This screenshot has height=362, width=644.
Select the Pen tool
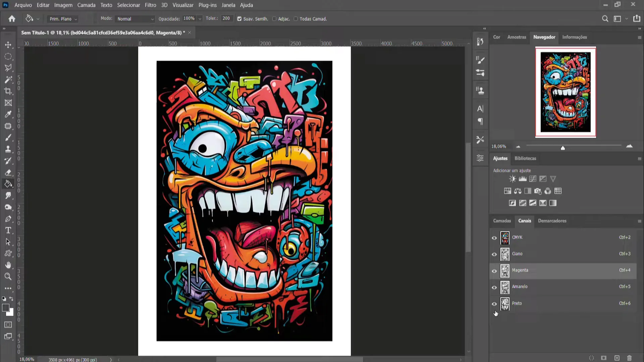[8, 219]
